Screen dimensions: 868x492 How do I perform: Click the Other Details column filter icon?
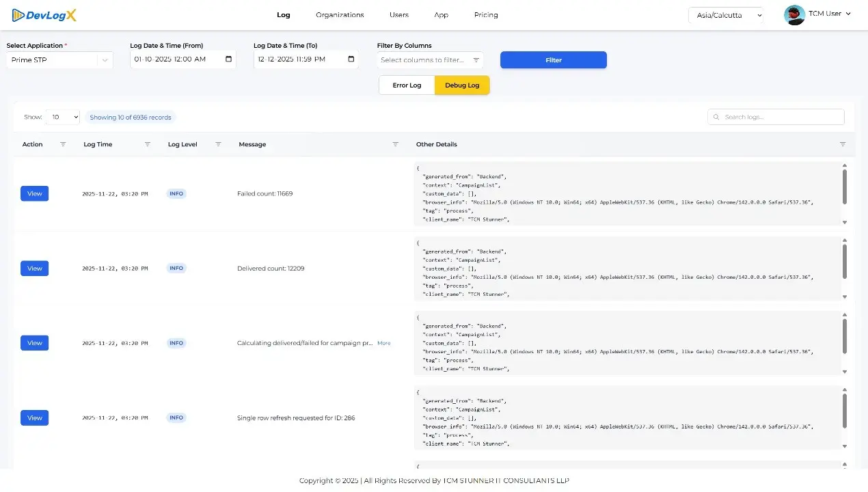[843, 144]
